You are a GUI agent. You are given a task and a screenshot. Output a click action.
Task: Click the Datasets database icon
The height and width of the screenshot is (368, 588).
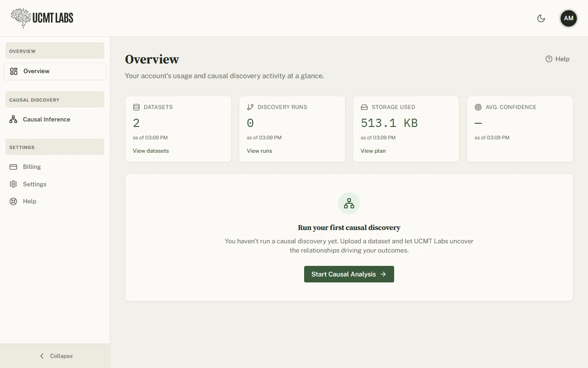click(136, 107)
